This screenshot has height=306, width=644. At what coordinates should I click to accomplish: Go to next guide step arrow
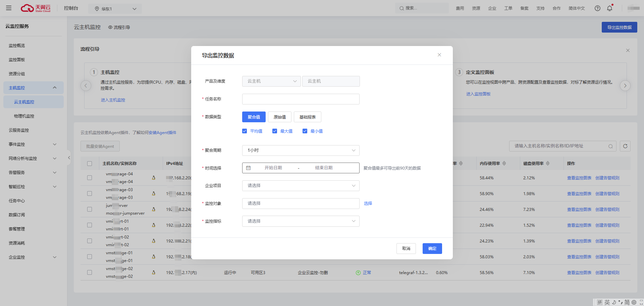click(625, 86)
